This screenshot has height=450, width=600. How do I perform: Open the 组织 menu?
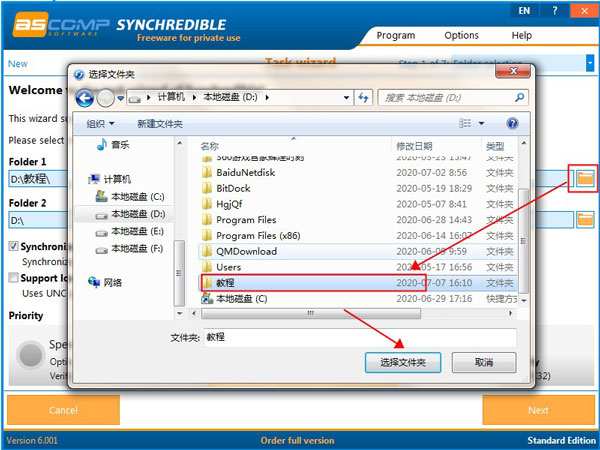[100, 124]
